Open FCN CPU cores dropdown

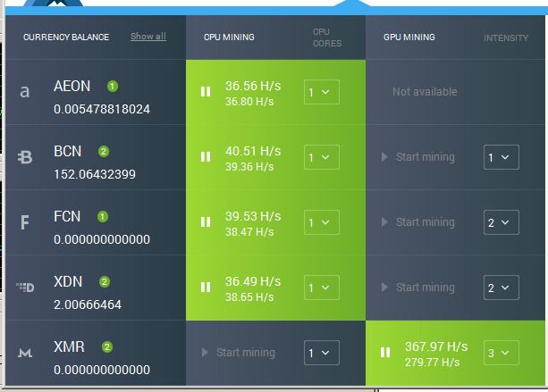[x=322, y=222]
